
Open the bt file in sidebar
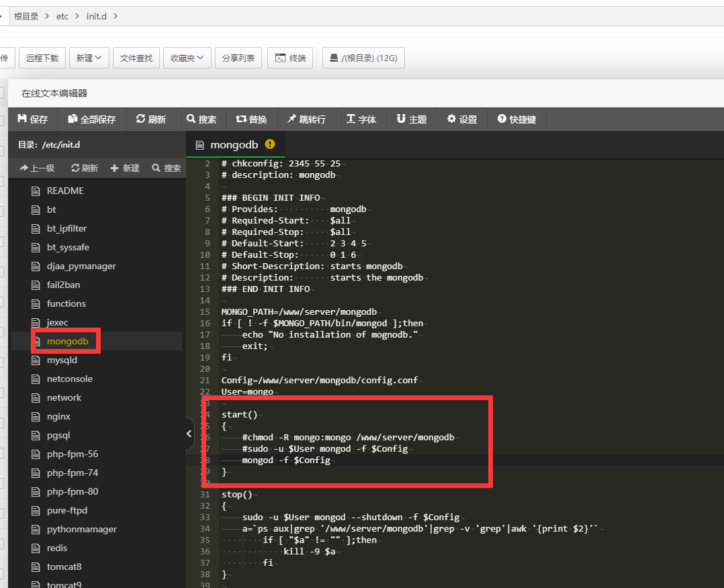51,210
